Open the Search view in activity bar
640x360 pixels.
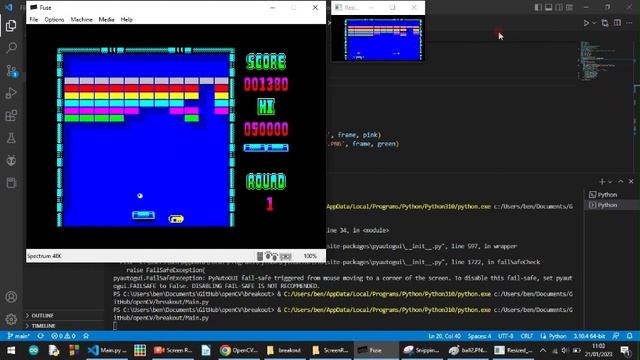[x=11, y=48]
